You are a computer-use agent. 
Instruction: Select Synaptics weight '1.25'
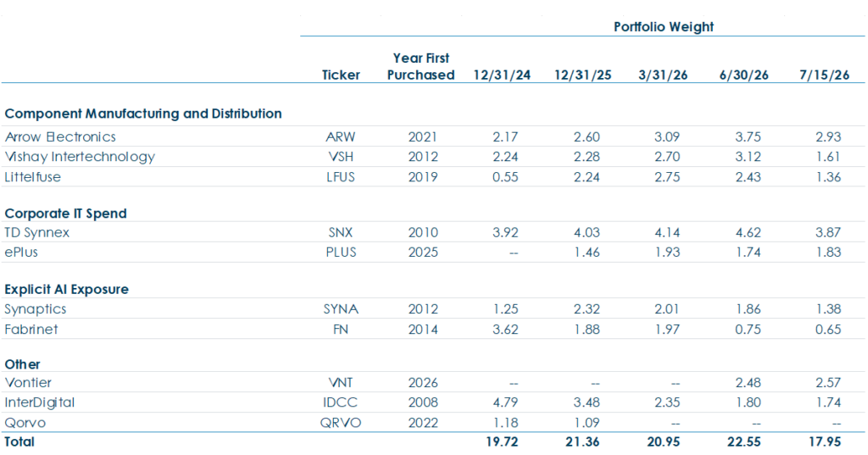505,309
